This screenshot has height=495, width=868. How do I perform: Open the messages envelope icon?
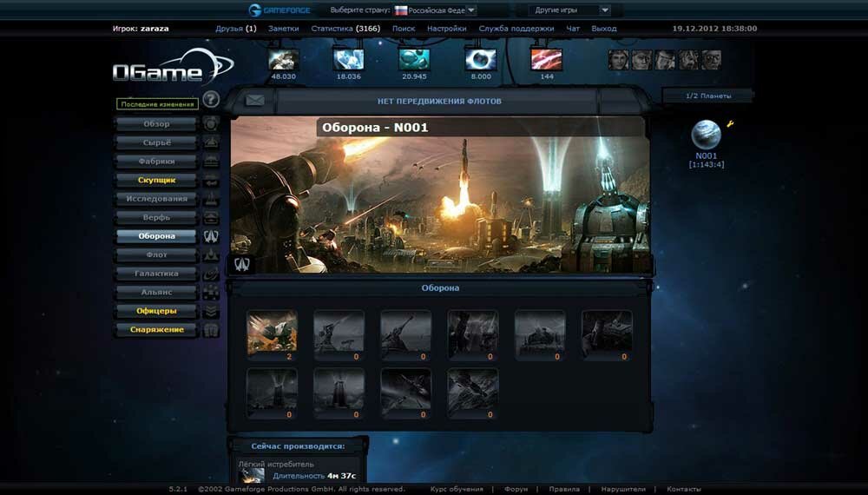tap(254, 101)
